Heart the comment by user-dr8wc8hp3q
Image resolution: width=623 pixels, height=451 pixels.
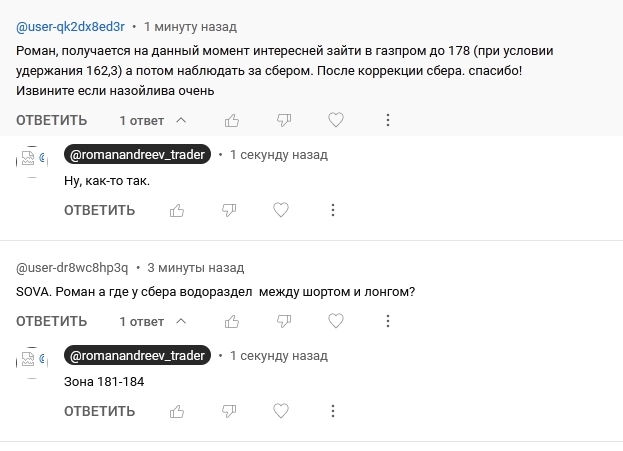336,322
